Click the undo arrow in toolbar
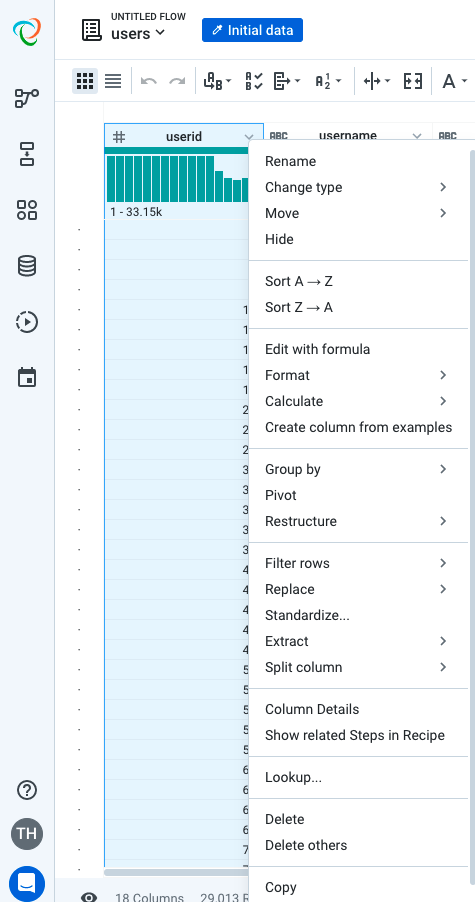Screen dimensions: 475x902 tap(148, 81)
